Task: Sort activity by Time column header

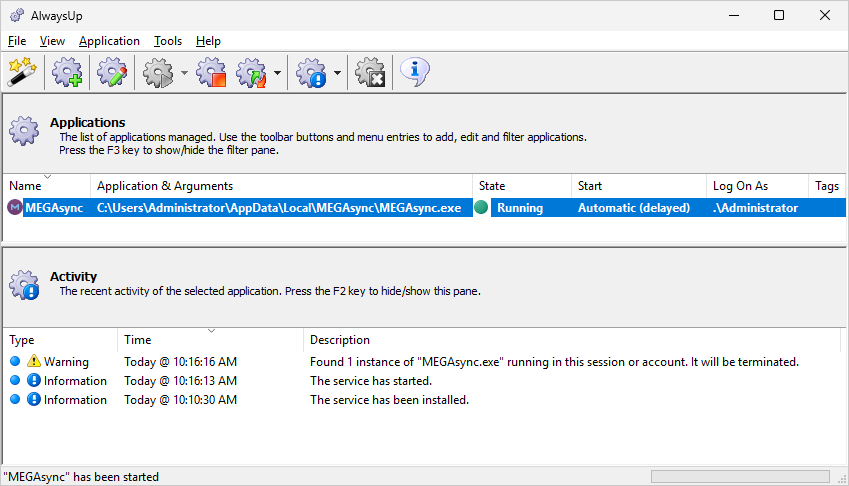Action: 210,340
